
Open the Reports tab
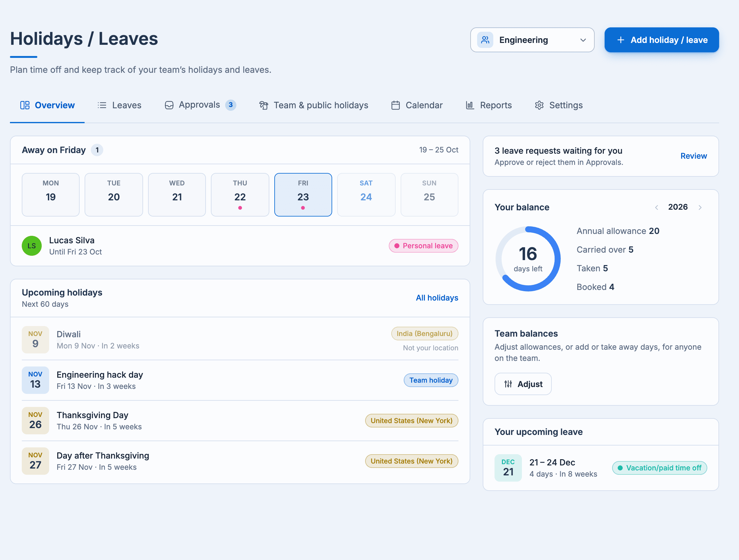click(x=488, y=105)
